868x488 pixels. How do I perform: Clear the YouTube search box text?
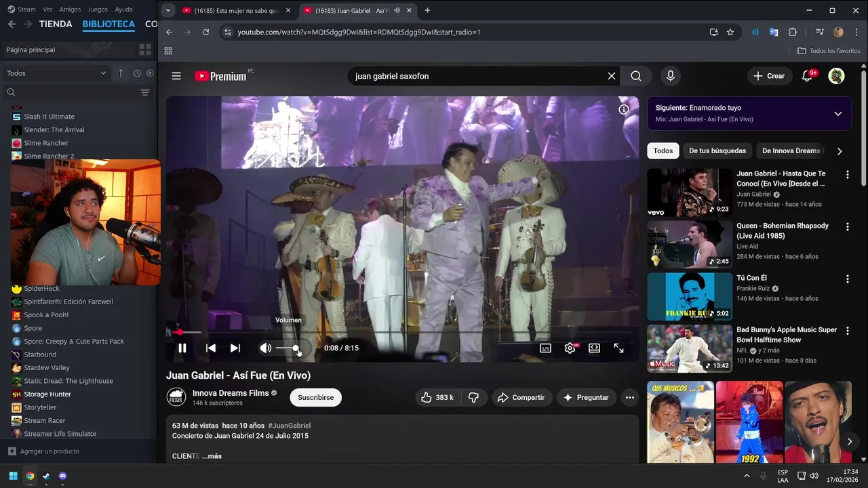click(x=612, y=76)
